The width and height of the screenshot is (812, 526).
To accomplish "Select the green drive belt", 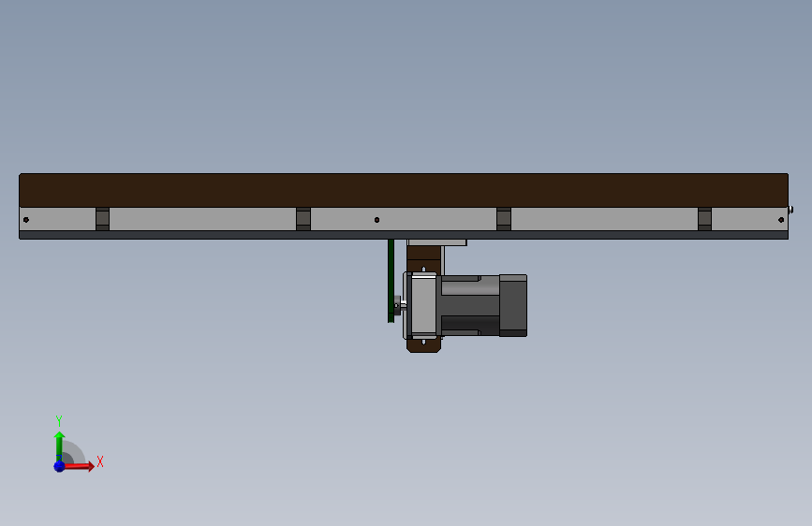I will pyautogui.click(x=391, y=281).
